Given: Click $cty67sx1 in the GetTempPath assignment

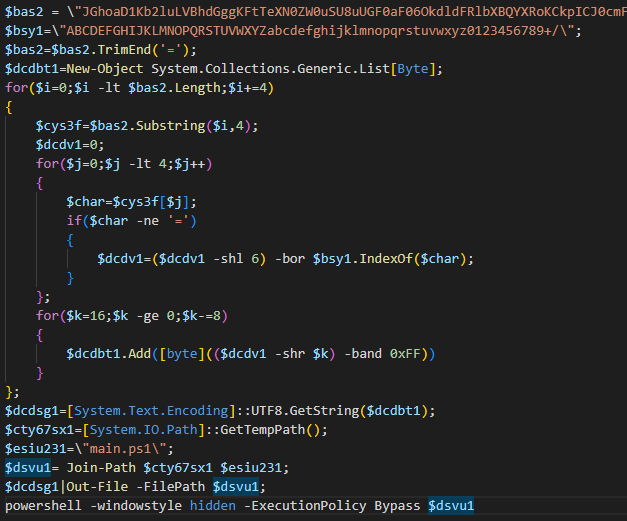Looking at the screenshot, I should coord(40,430).
